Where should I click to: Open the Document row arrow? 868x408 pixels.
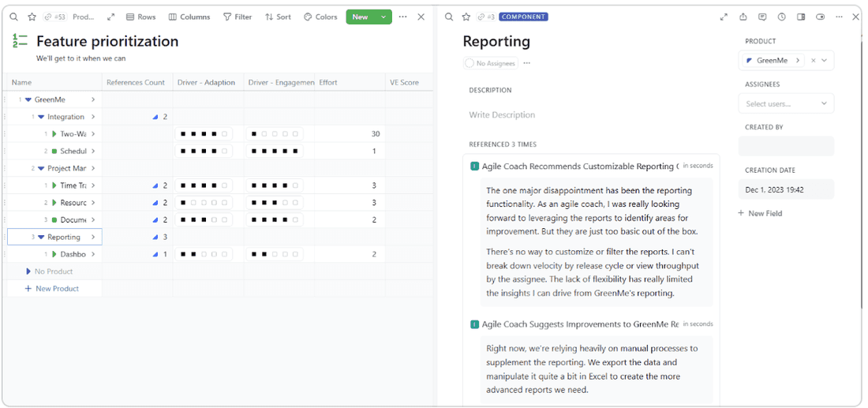[93, 219]
